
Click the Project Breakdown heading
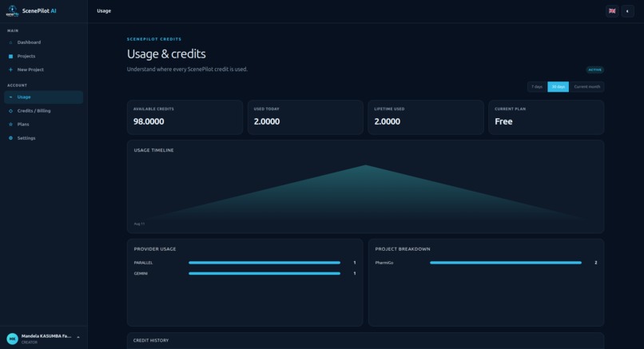[x=403, y=249]
